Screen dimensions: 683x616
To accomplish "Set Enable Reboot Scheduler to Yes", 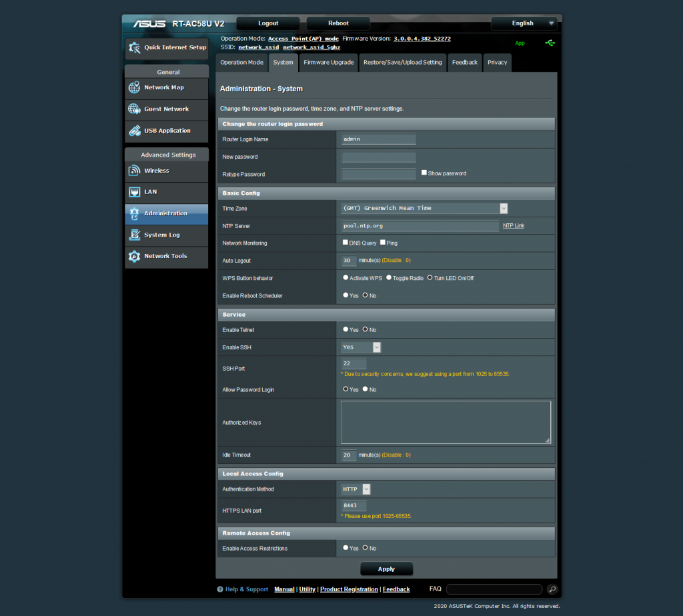I will (346, 295).
